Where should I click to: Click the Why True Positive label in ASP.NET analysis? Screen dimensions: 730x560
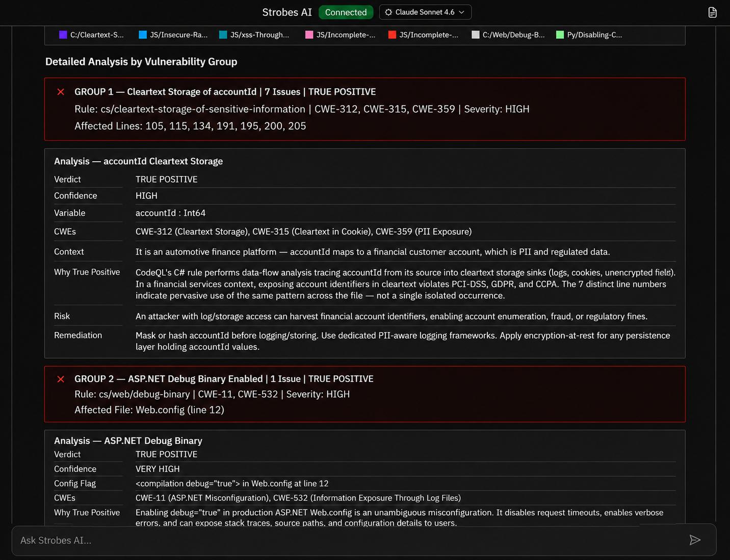point(87,513)
